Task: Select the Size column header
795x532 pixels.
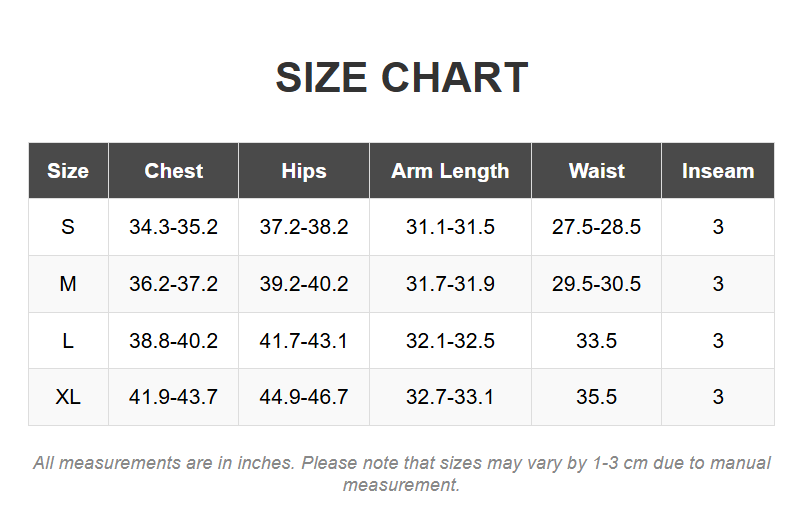Action: [x=68, y=171]
